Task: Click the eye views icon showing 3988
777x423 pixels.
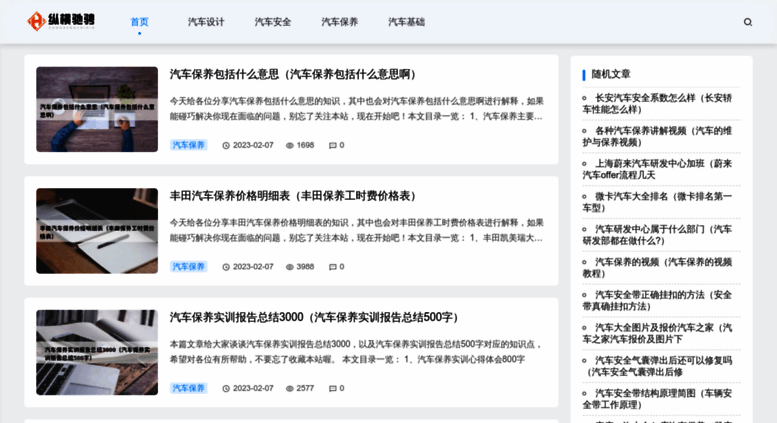Action: click(290, 267)
